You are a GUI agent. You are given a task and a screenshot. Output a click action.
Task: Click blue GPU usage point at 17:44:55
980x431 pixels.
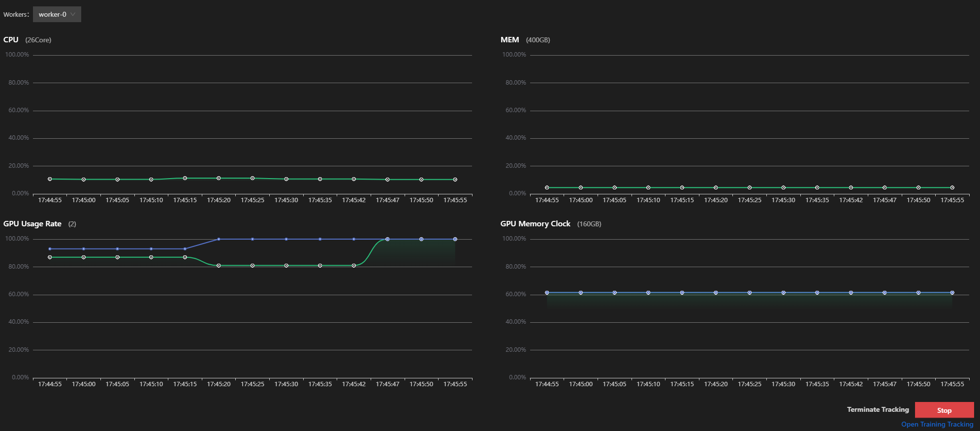(50, 249)
